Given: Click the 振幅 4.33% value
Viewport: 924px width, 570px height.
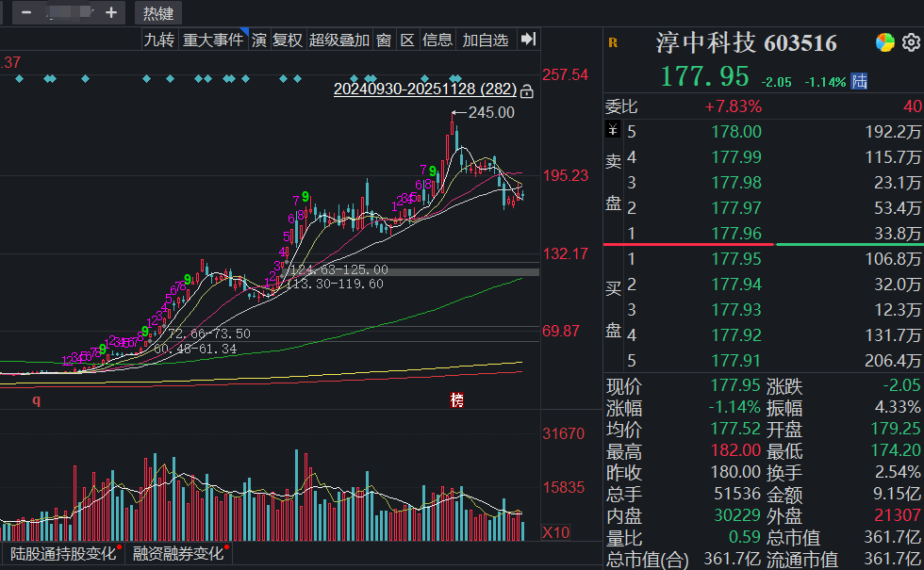Looking at the screenshot, I should [898, 407].
